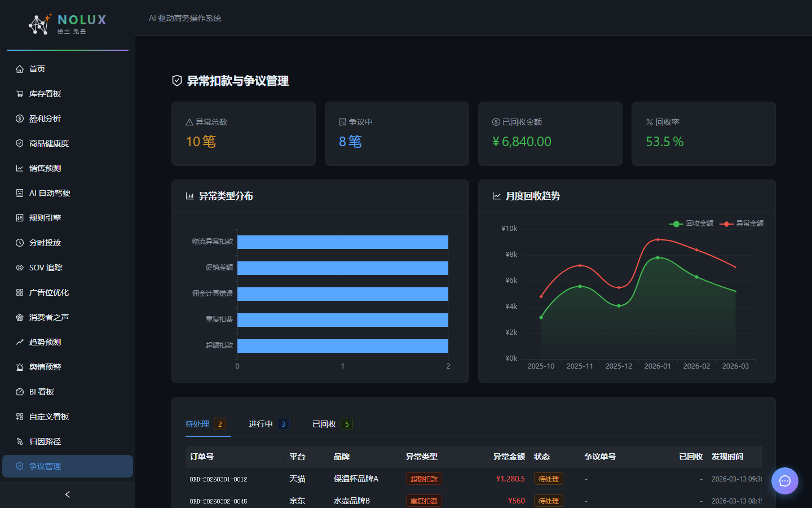Click the BI 看板 dashboard icon

[20, 392]
